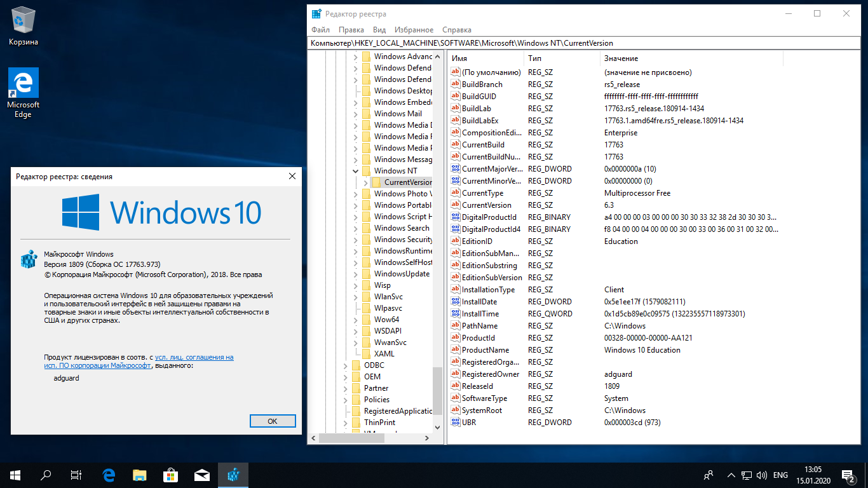The image size is (868, 488).
Task: Close the Редактор реестра: сведения dialog
Action: pyautogui.click(x=292, y=176)
